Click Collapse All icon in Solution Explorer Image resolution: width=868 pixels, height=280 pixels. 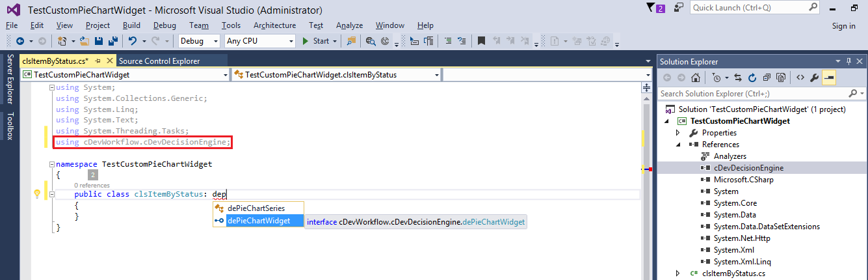pos(767,78)
